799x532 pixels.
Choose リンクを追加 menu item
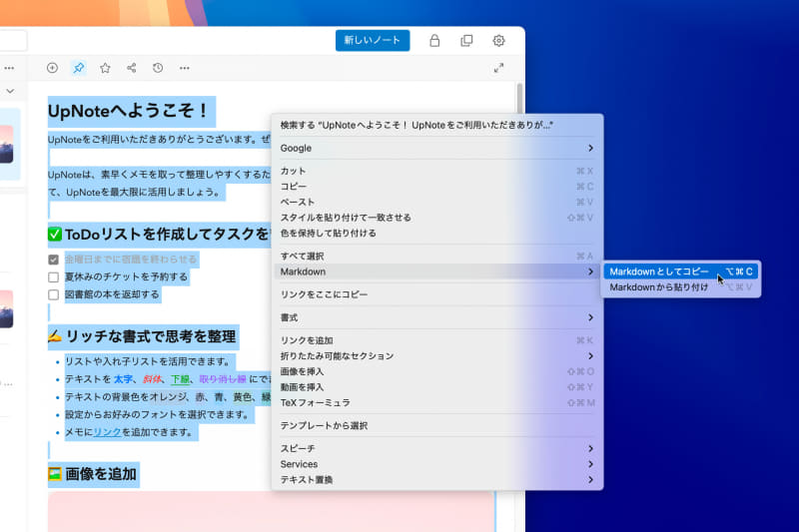(437, 340)
